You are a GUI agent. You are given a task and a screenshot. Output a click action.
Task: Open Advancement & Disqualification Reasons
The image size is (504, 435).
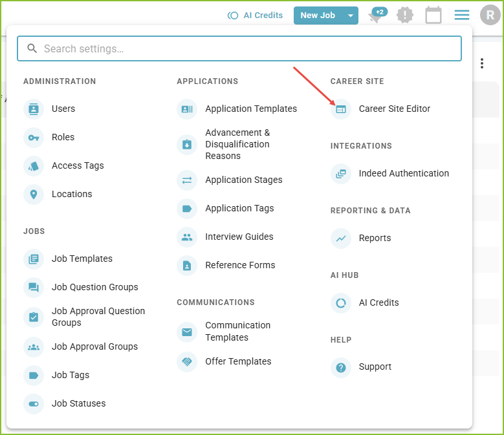tap(237, 144)
